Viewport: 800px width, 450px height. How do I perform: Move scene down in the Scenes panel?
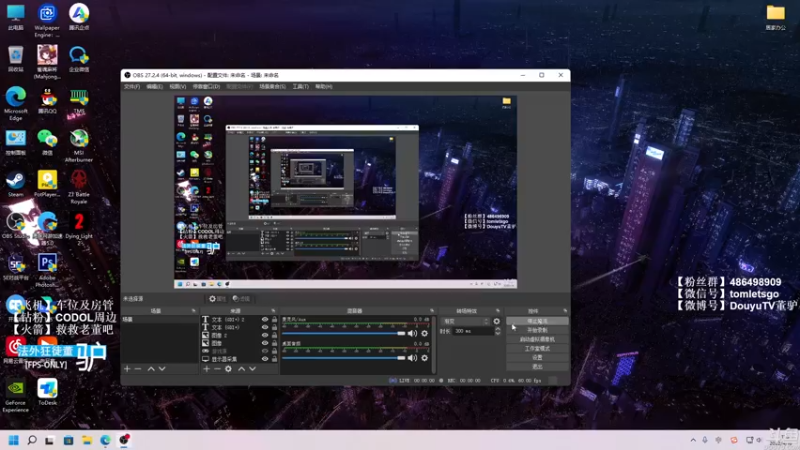(x=162, y=368)
